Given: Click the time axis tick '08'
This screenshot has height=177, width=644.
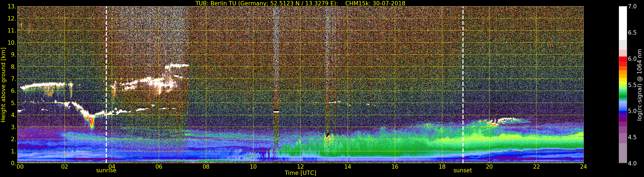Looking at the screenshot, I should (x=206, y=166).
